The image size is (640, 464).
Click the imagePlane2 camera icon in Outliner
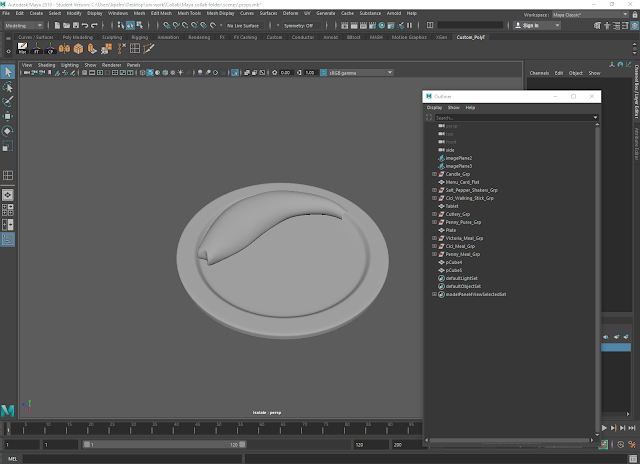(x=441, y=157)
